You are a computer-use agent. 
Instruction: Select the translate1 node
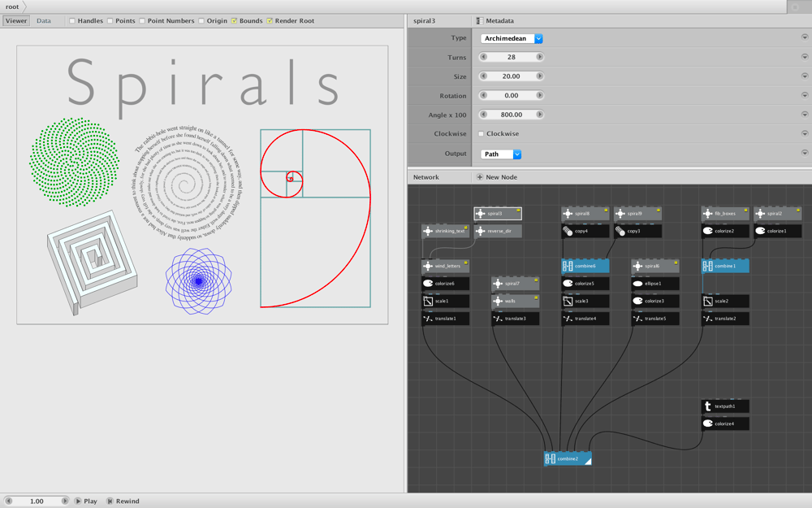[x=445, y=319]
